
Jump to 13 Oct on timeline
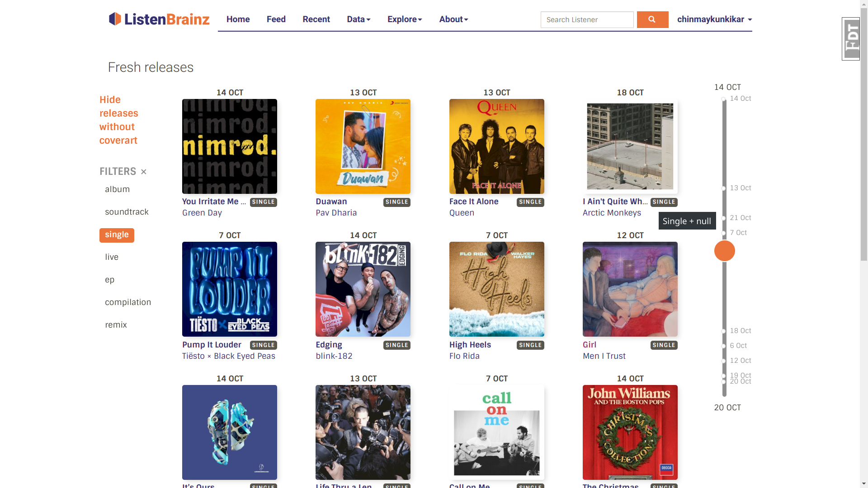click(x=741, y=188)
